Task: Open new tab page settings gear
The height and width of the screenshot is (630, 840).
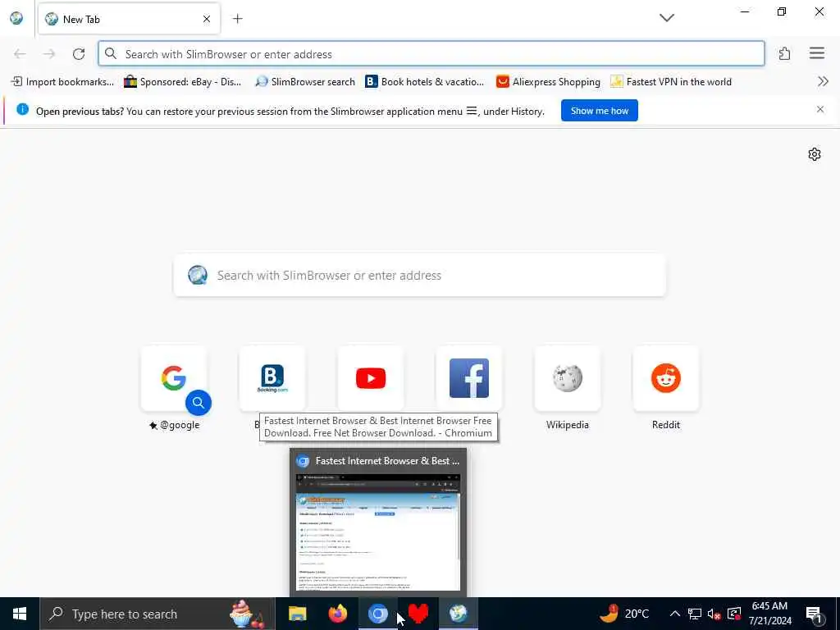Action: point(815,154)
